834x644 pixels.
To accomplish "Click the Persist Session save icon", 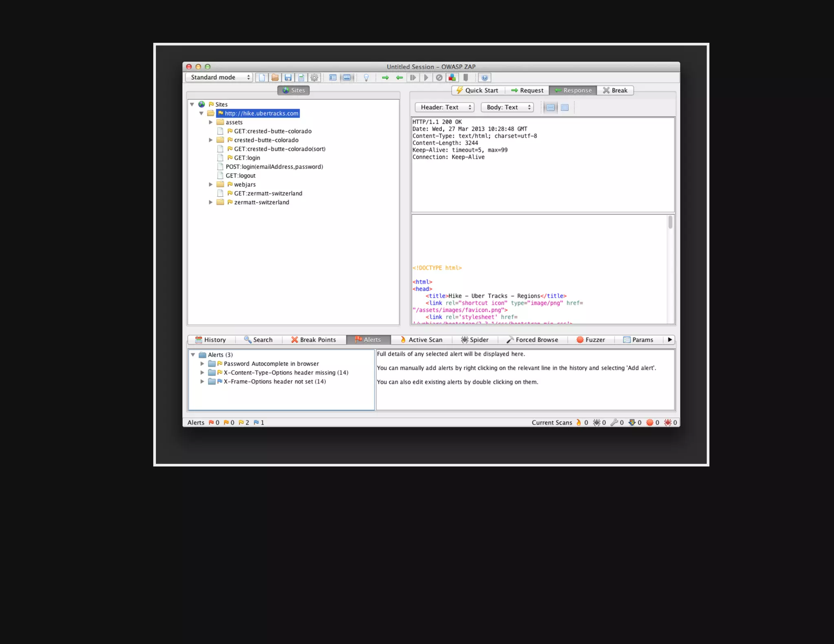I will 288,77.
